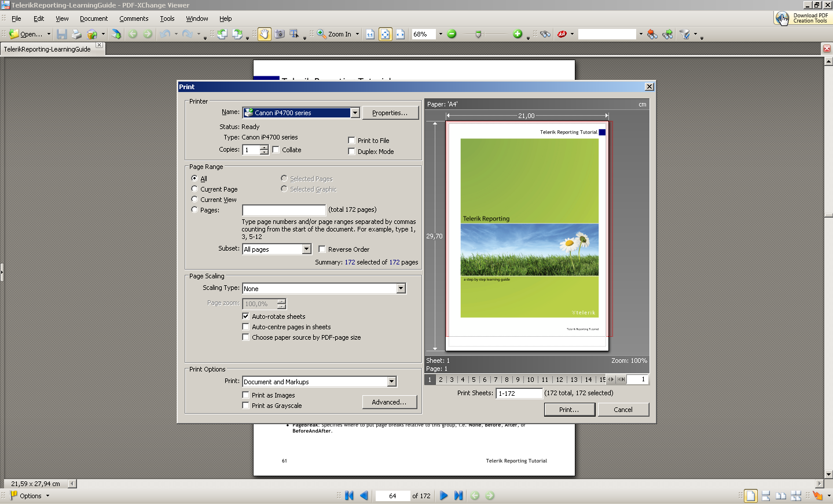Viewport: 833px width, 504px height.
Task: Click the Pages range input field
Action: [284, 210]
